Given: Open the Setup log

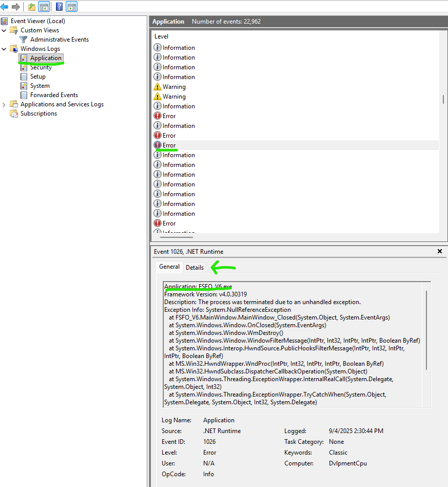Looking at the screenshot, I should pyautogui.click(x=37, y=77).
